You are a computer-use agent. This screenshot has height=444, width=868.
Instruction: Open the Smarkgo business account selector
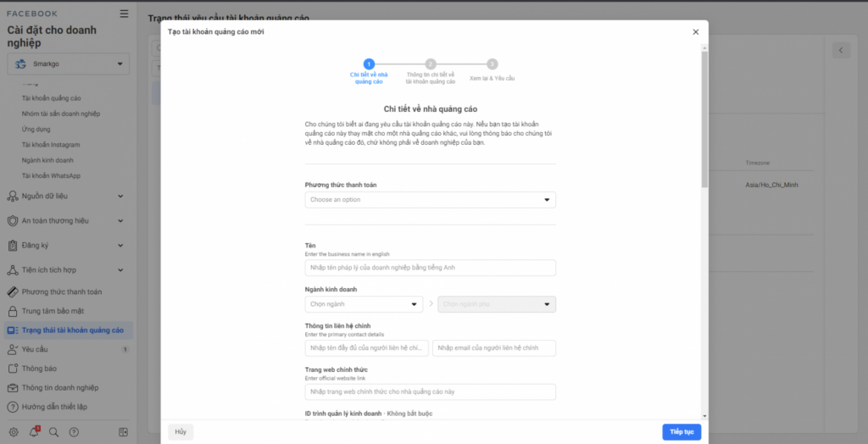pos(69,64)
